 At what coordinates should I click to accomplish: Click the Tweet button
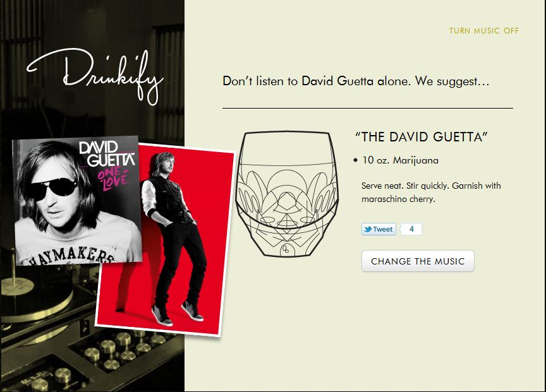[x=379, y=229]
